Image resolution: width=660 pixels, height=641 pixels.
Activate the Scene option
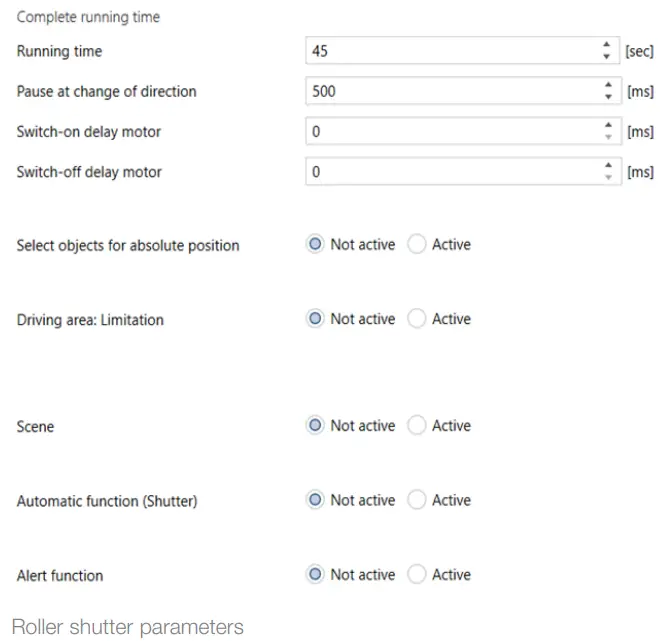tap(417, 425)
